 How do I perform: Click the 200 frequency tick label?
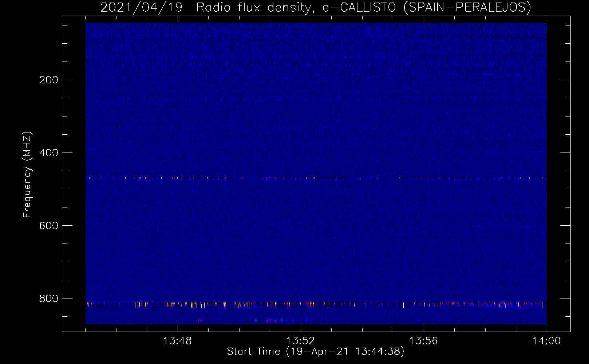coord(49,80)
